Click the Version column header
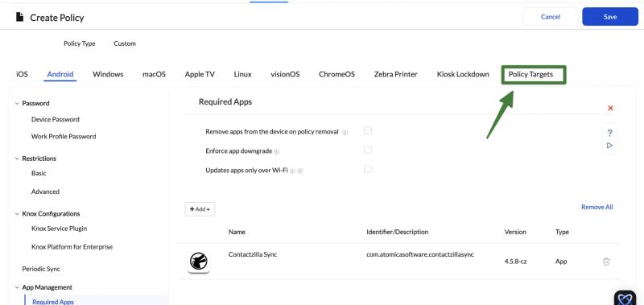644x305 pixels. point(515,232)
